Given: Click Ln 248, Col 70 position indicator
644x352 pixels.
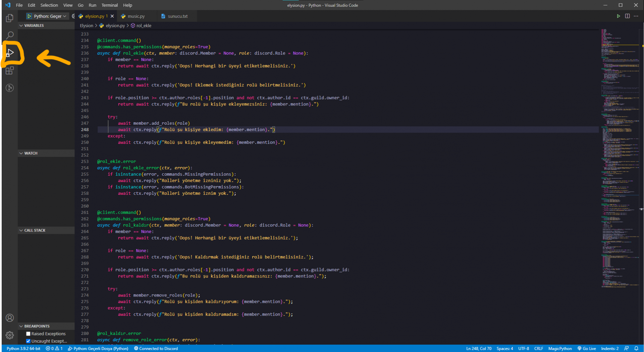Looking at the screenshot, I should pyautogui.click(x=479, y=348).
